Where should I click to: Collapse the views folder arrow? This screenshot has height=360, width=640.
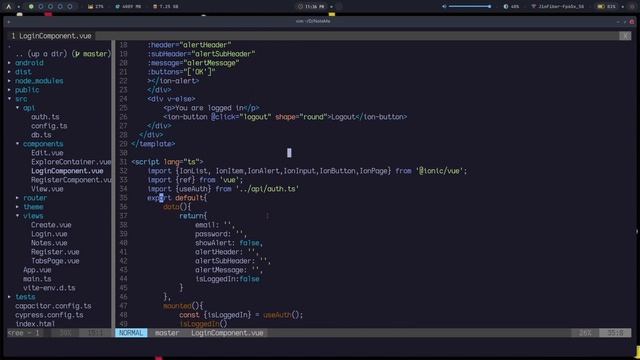[18, 216]
